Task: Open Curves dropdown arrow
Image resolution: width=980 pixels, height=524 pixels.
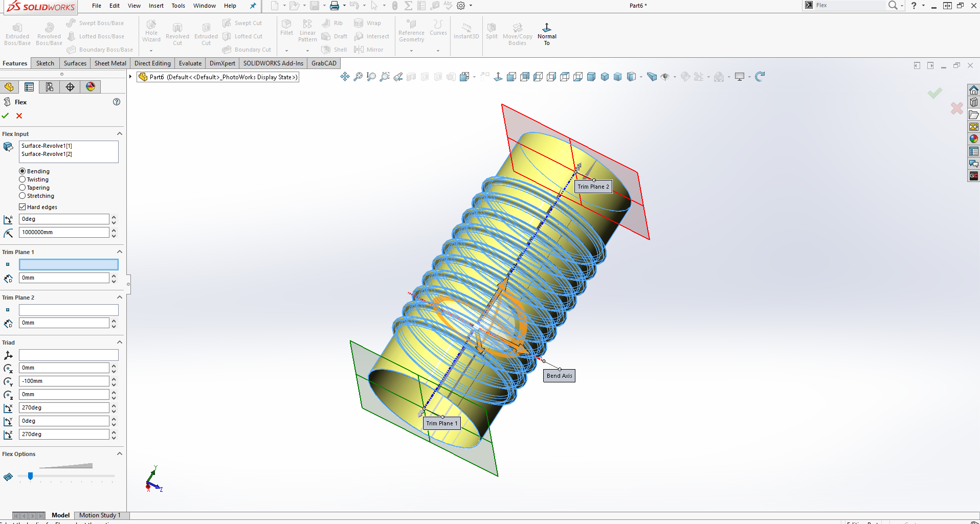Action: 438,51
